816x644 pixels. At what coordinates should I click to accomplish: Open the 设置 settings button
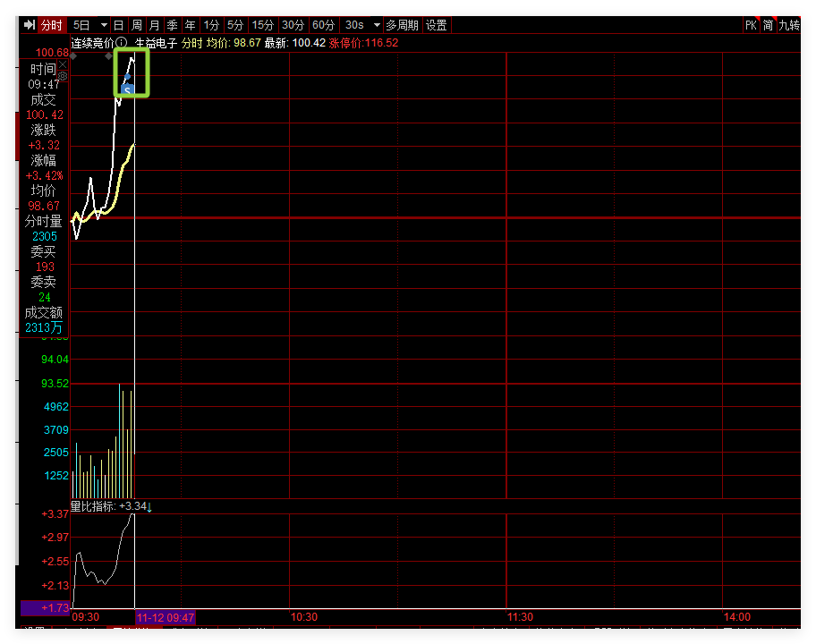[436, 25]
